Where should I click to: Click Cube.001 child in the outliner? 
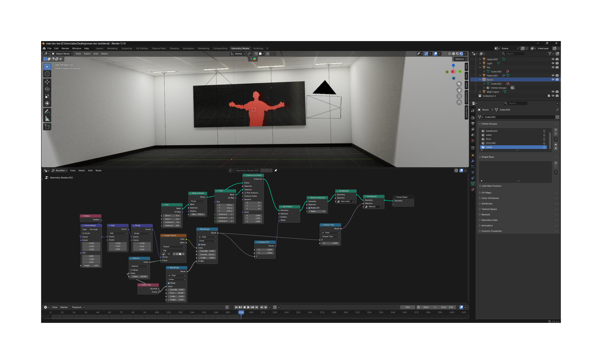[496, 84]
